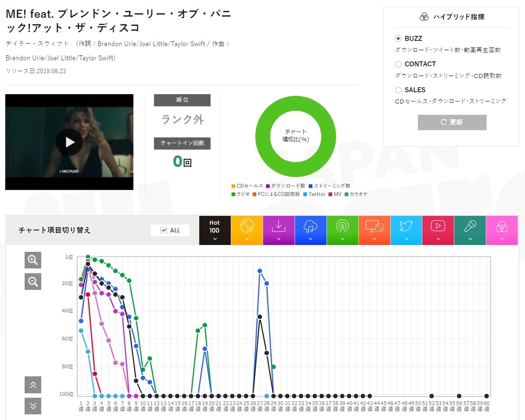Click the green radio point at week 19
Image resolution: width=525 pixels, height=420 pixels.
(x=205, y=325)
